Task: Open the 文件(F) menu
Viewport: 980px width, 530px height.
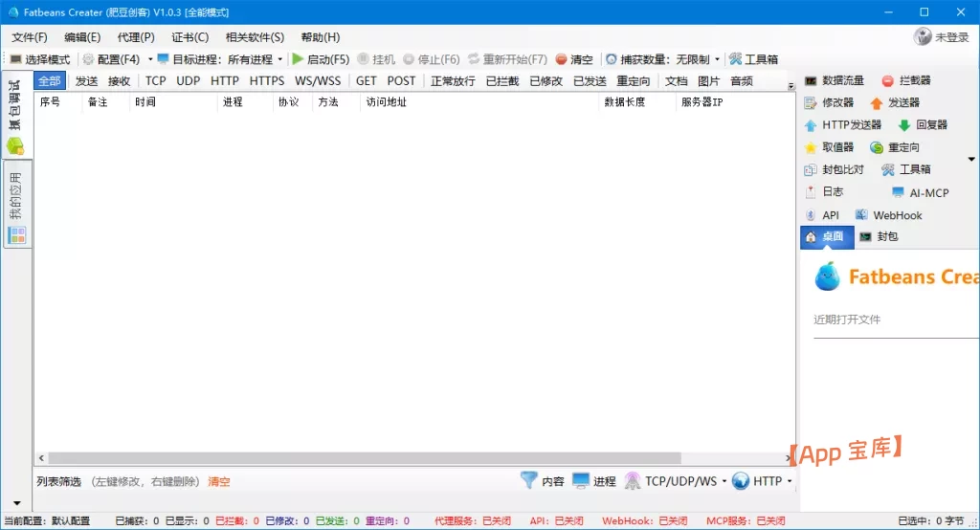Action: coord(30,37)
